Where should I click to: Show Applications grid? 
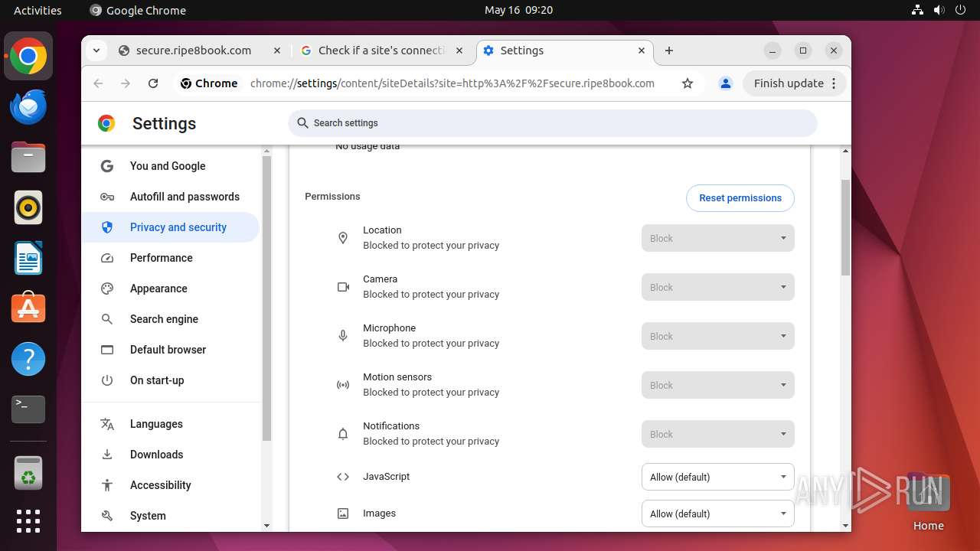point(28,521)
